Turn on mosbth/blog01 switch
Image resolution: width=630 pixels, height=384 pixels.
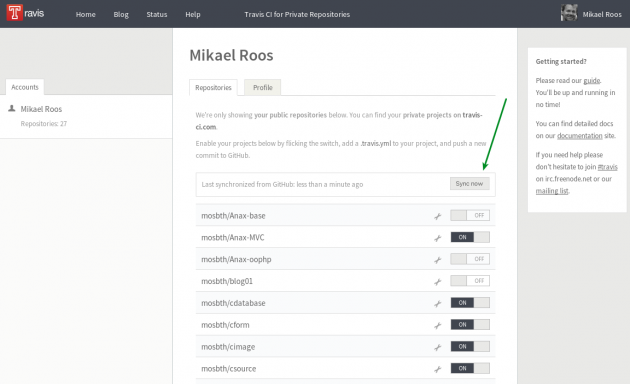click(x=470, y=281)
